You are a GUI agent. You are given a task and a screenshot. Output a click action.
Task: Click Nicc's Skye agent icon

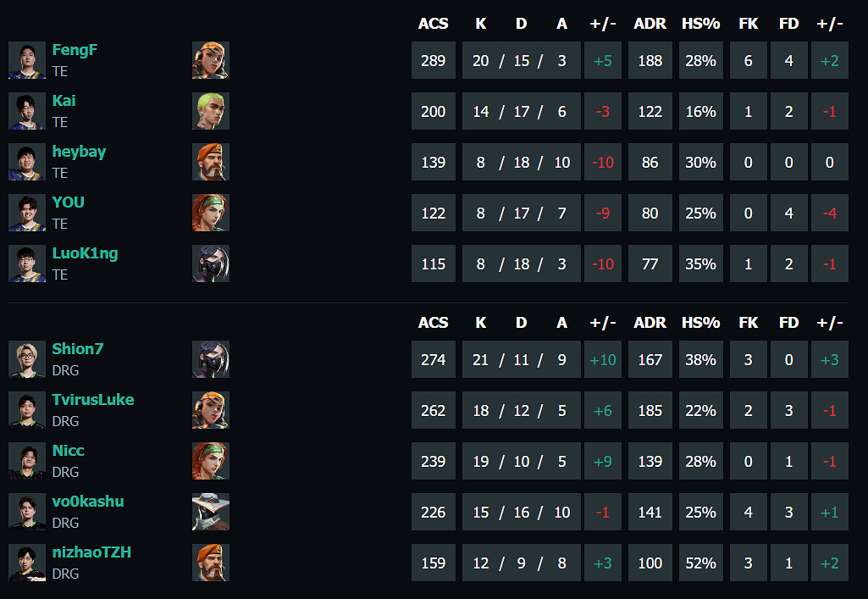pos(210,461)
